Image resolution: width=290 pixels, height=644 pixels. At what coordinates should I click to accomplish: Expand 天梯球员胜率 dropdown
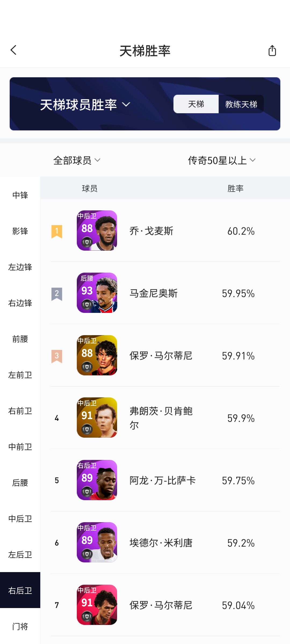point(85,105)
